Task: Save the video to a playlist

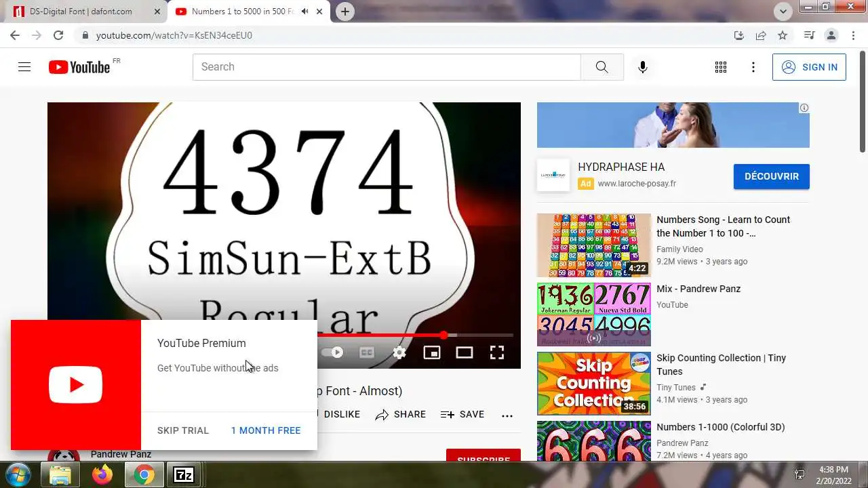Action: (x=462, y=414)
